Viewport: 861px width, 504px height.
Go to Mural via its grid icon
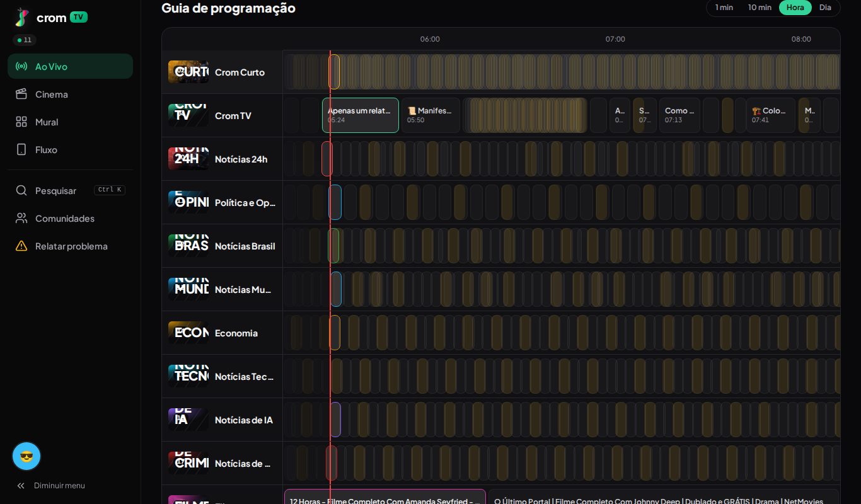click(x=21, y=122)
